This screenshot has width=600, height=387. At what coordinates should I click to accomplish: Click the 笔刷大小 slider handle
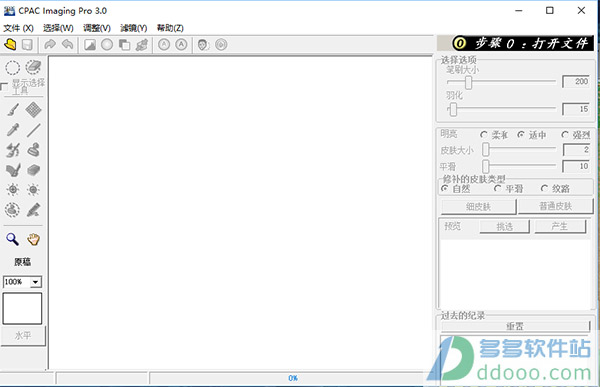click(x=468, y=82)
